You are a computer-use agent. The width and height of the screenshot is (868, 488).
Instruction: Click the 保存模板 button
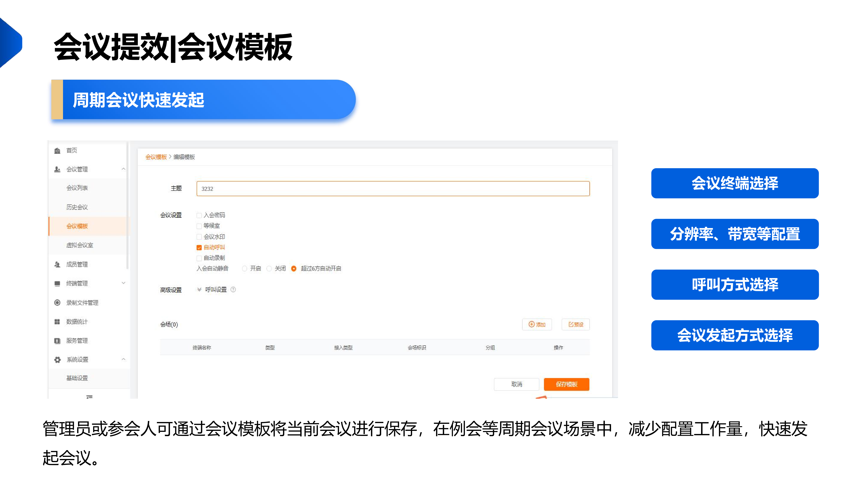[566, 384]
